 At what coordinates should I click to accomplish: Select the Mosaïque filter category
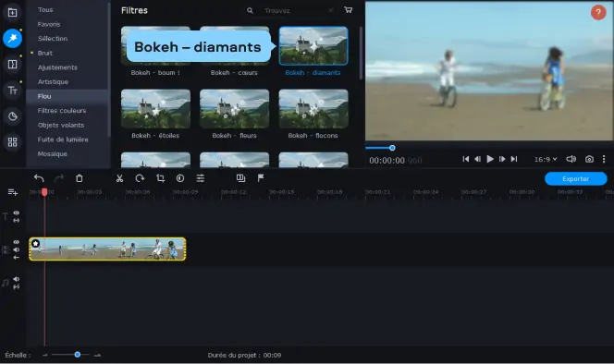coord(53,153)
